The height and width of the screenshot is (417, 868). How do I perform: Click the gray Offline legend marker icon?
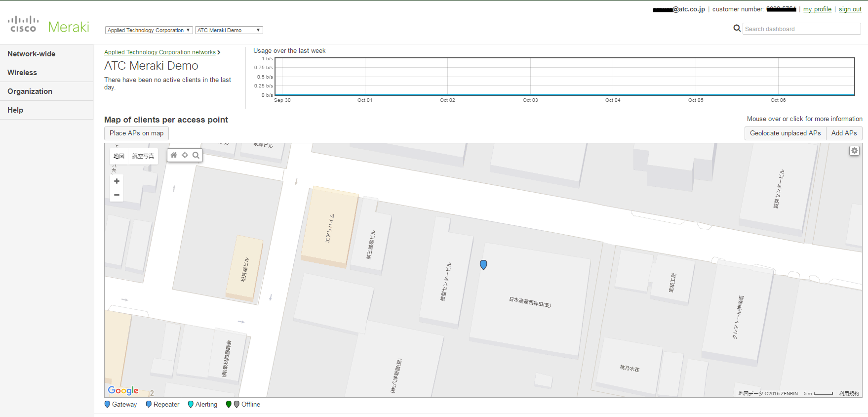237,404
